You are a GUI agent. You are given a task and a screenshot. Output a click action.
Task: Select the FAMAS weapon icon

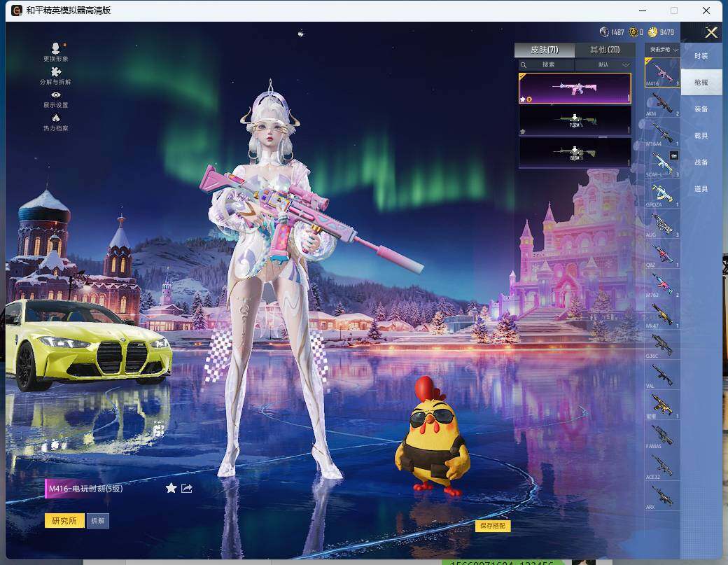(x=662, y=435)
